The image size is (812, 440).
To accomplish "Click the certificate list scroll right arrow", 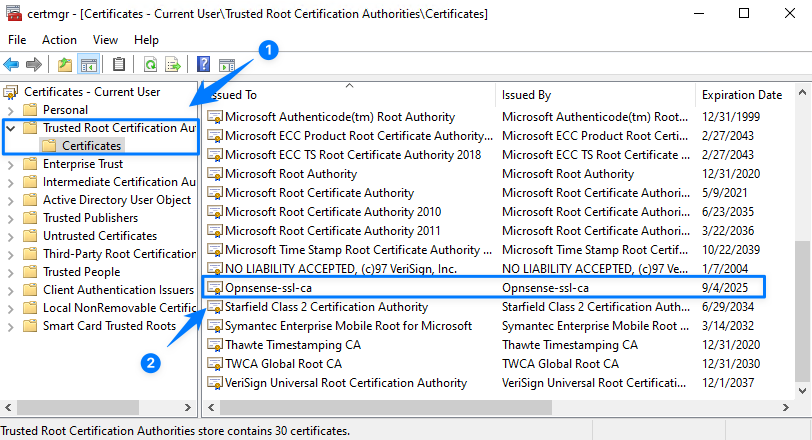I will point(786,408).
